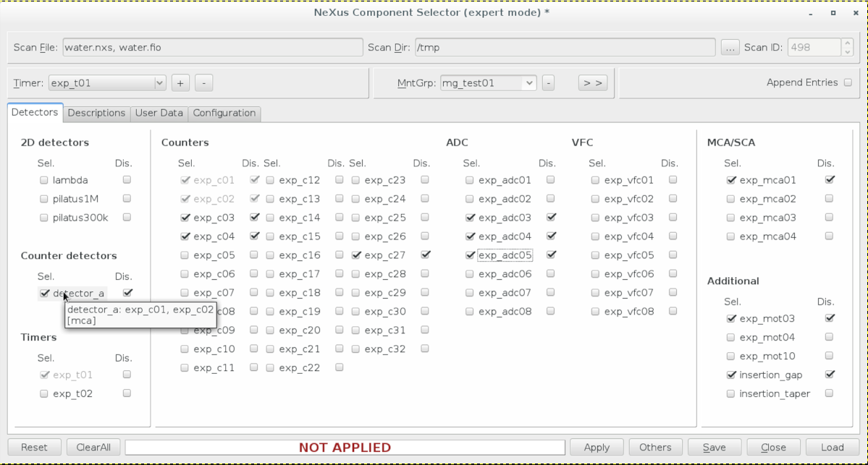Remove measurement group with the minus button beside MntGrp
The height and width of the screenshot is (465, 868).
pos(548,83)
